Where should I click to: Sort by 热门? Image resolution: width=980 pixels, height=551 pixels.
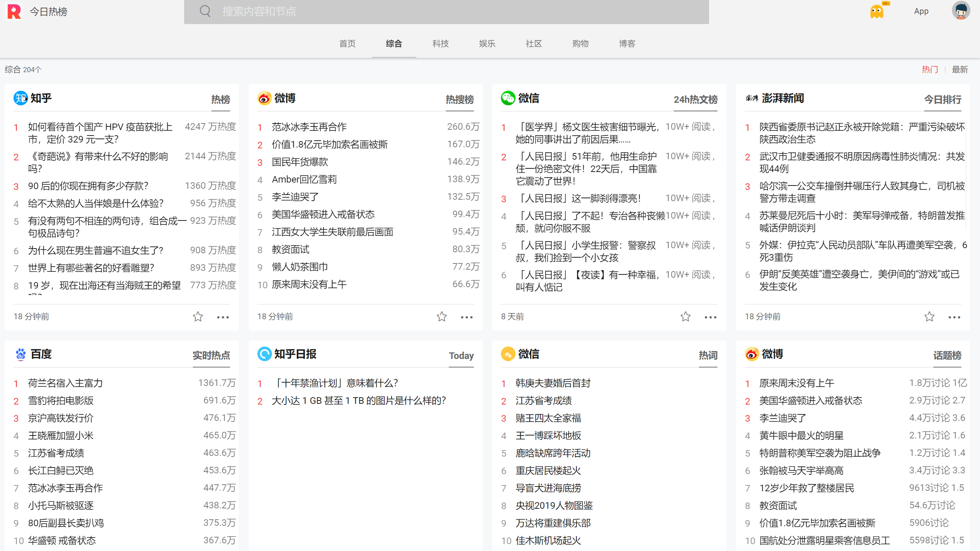tap(930, 70)
